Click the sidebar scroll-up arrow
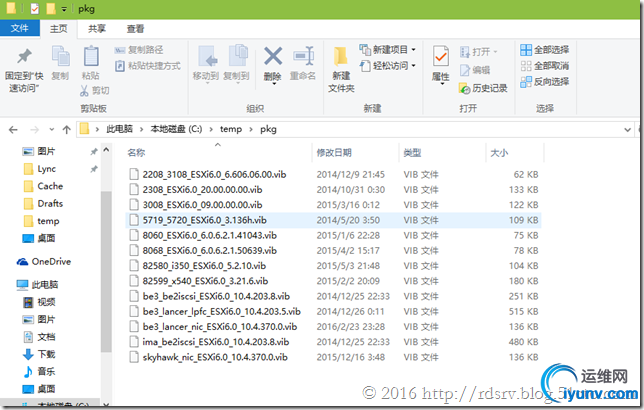This screenshot has height=410, width=644. point(106,150)
